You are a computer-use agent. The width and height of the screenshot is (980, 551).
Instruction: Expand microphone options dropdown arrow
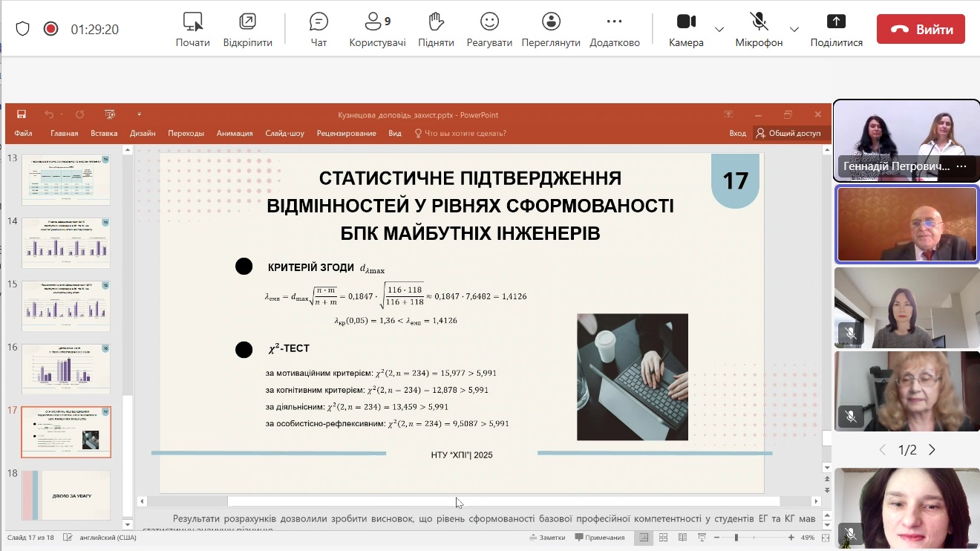[x=794, y=30]
